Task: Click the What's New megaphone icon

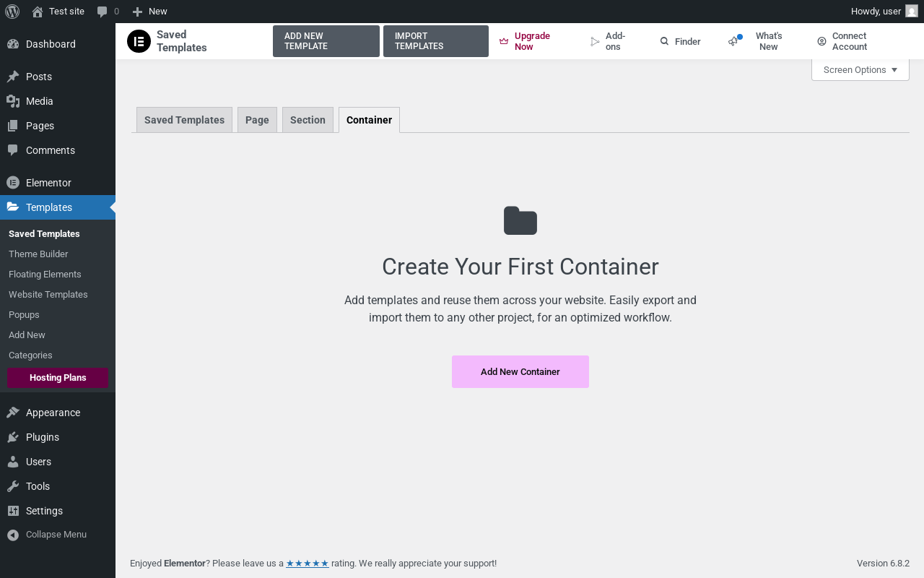Action: click(x=734, y=41)
